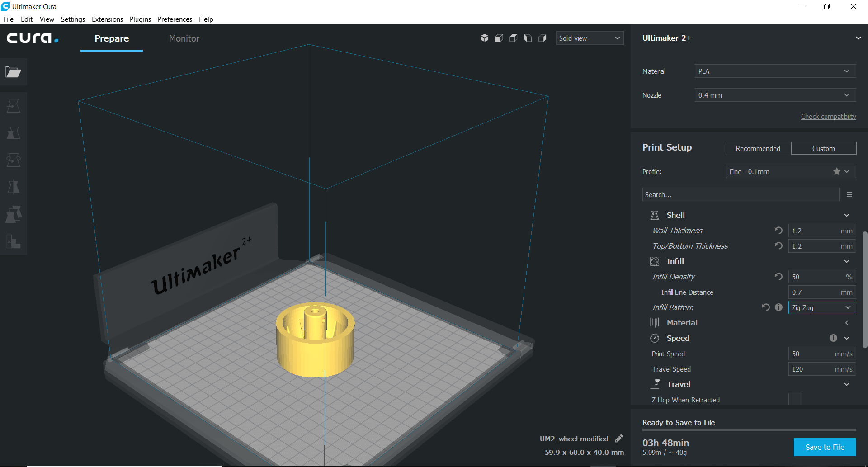Image resolution: width=868 pixels, height=467 pixels.
Task: Switch camera to top view cube
Action: (514, 38)
